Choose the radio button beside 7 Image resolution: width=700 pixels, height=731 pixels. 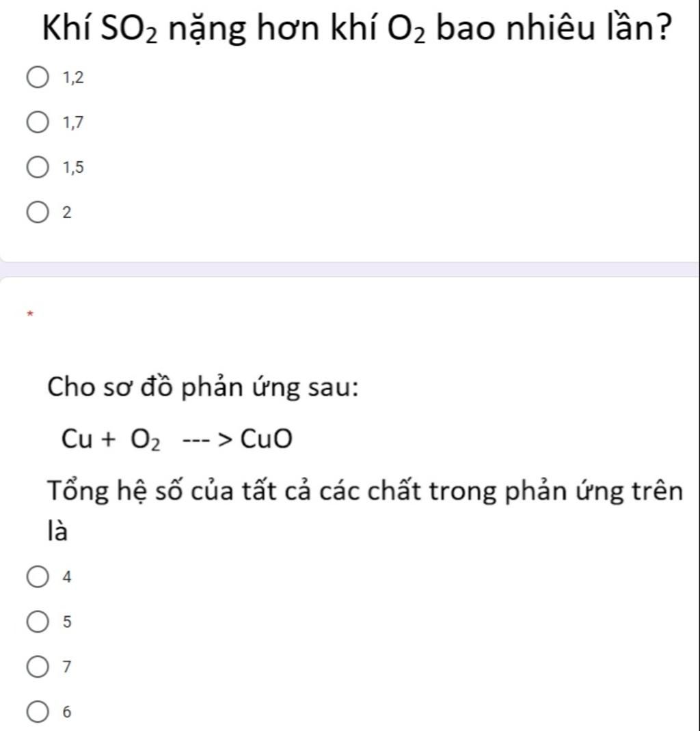coord(38,667)
